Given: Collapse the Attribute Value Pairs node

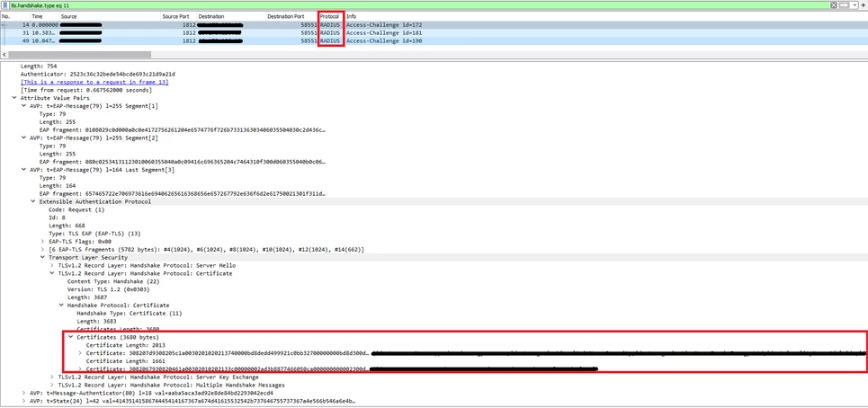Looking at the screenshot, I should click(x=14, y=98).
